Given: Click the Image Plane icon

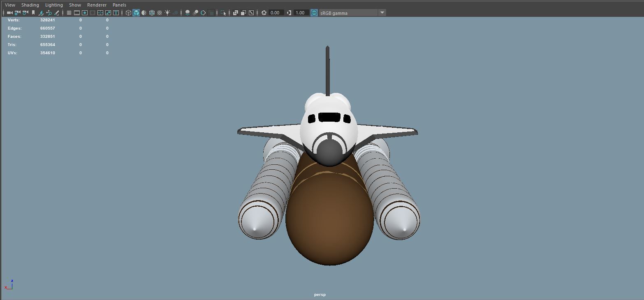Looking at the screenshot, I should point(41,13).
